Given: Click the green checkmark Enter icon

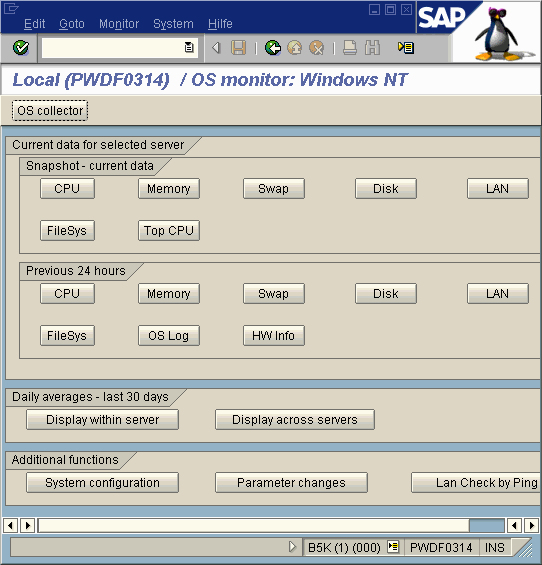Looking at the screenshot, I should tap(21, 48).
